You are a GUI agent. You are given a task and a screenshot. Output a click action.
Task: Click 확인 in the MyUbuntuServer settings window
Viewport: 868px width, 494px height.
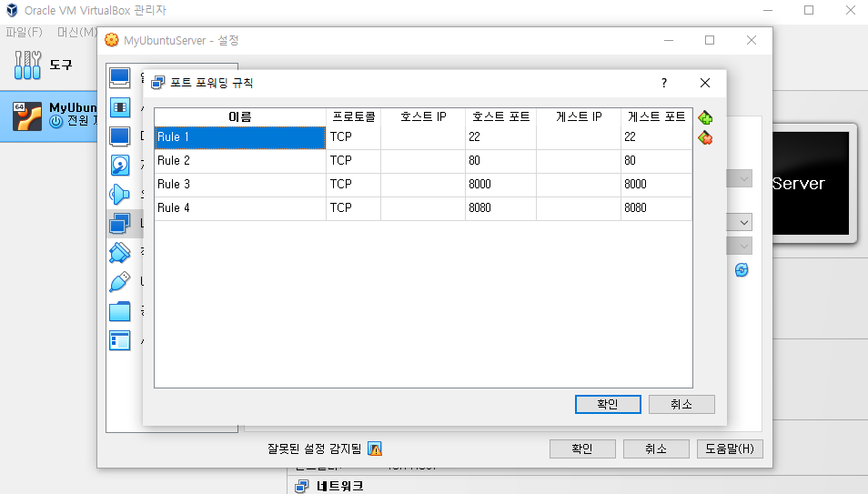(x=582, y=449)
